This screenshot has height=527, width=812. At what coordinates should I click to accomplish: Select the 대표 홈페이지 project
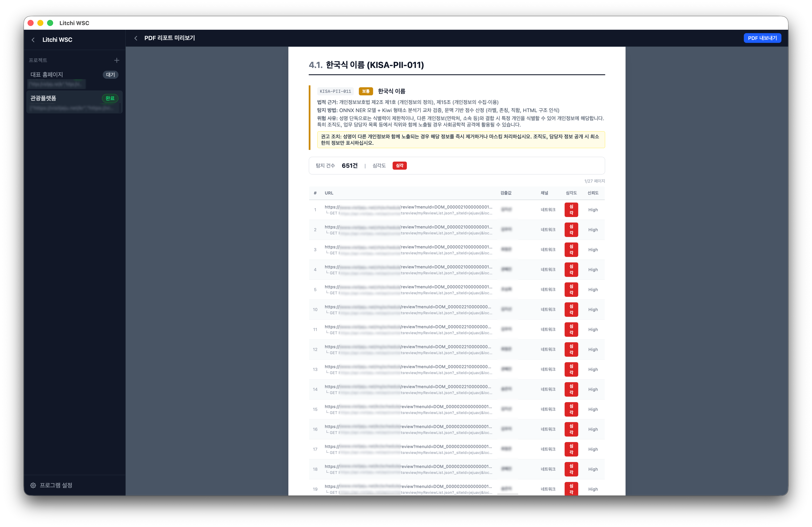47,75
